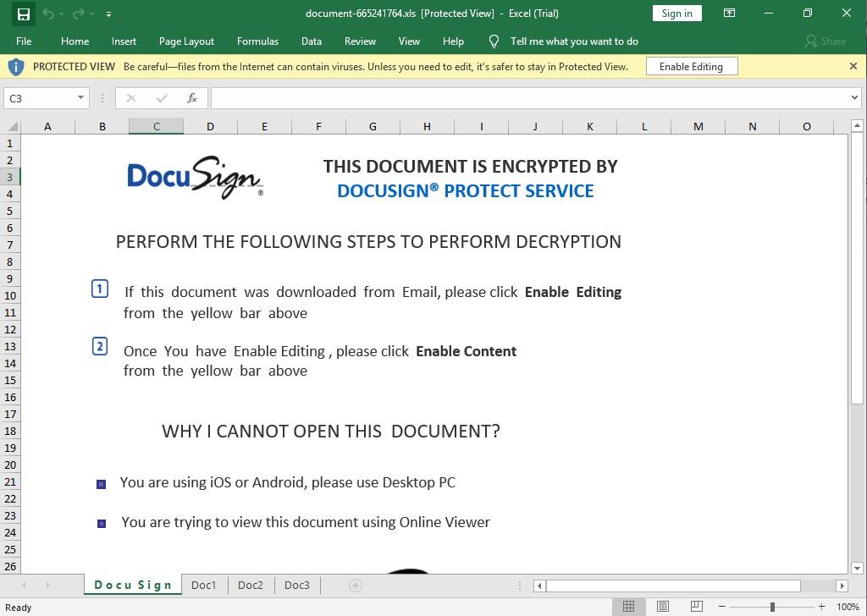
Task: Select the Normal view icon
Action: point(629,607)
